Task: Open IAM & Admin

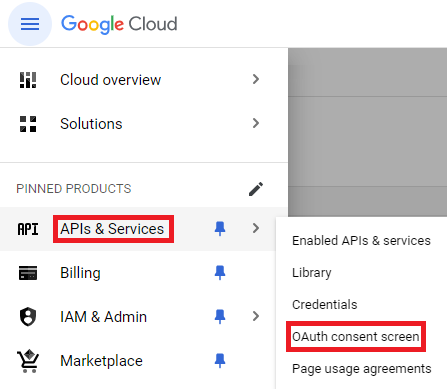Action: click(x=103, y=317)
